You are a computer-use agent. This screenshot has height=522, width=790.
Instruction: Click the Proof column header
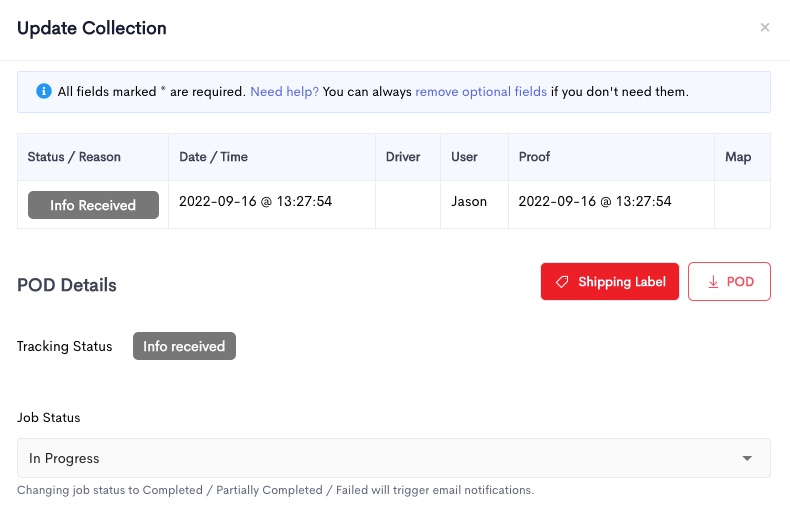[x=534, y=157]
